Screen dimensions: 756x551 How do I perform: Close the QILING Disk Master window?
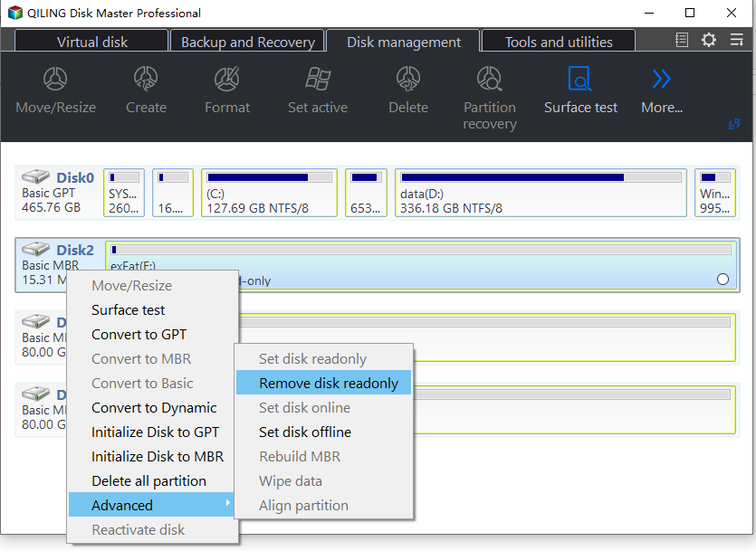pos(731,13)
